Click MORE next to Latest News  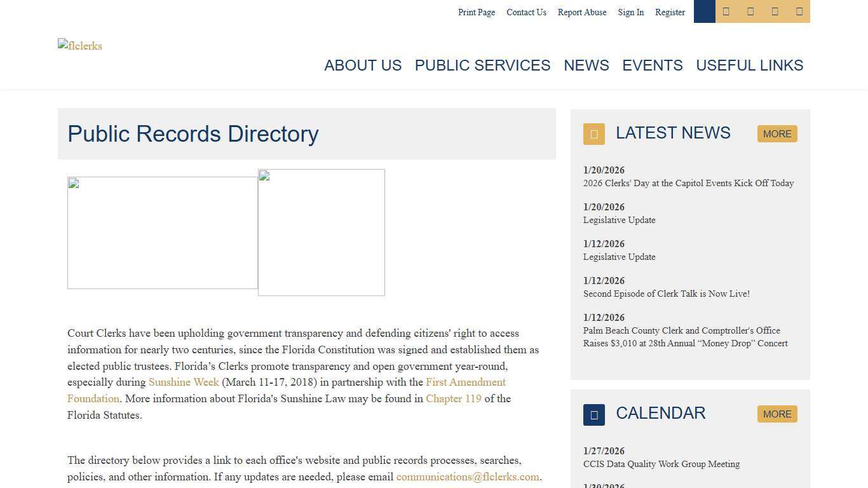click(x=777, y=134)
